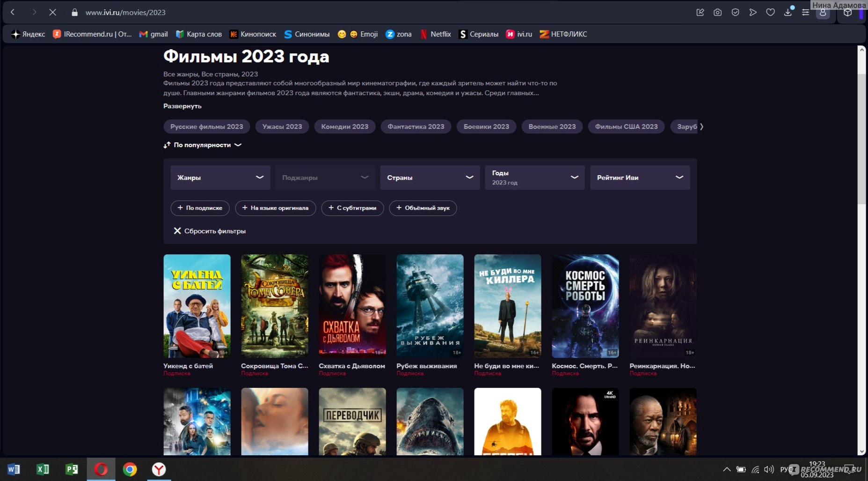Open Netflix bookmark
The height and width of the screenshot is (481, 868).
(435, 34)
